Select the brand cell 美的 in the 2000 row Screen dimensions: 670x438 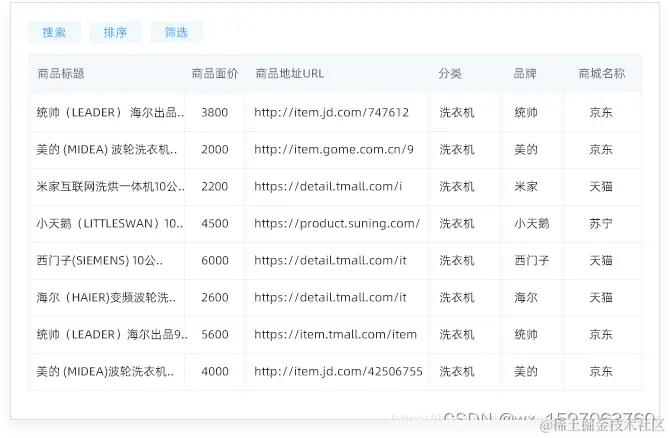(x=526, y=150)
